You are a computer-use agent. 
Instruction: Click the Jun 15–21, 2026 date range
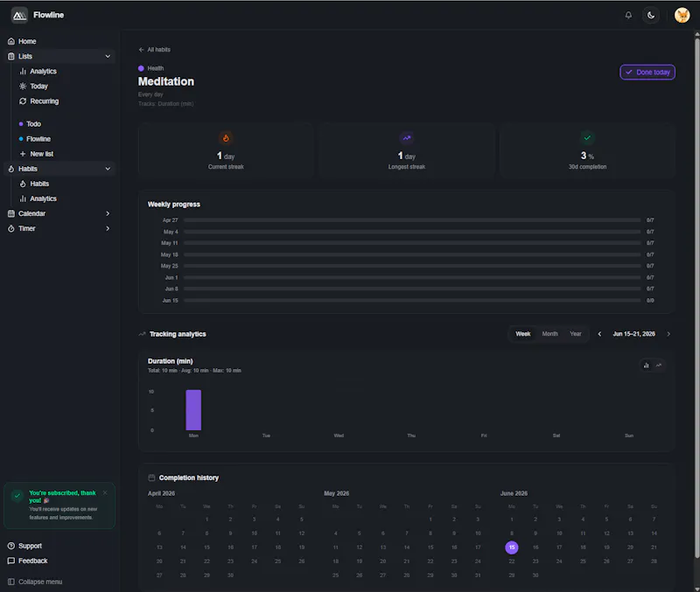(633, 334)
